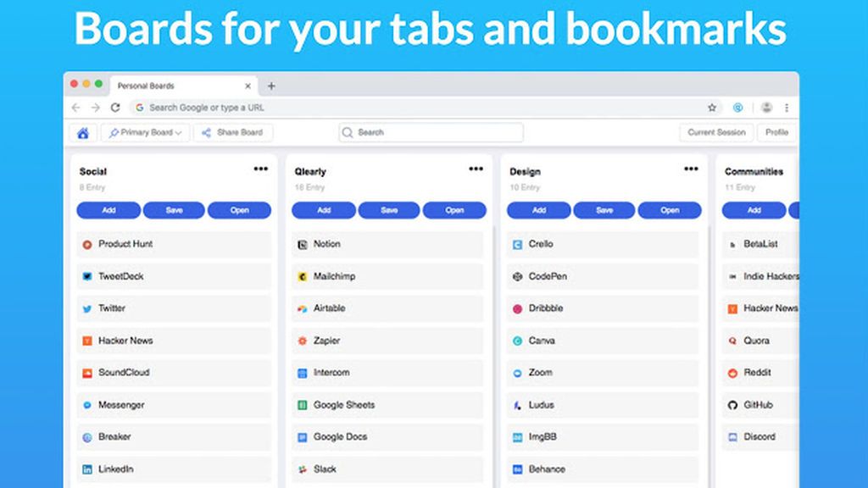Click Save in the Design column
This screenshot has width=868, height=488.
click(604, 210)
